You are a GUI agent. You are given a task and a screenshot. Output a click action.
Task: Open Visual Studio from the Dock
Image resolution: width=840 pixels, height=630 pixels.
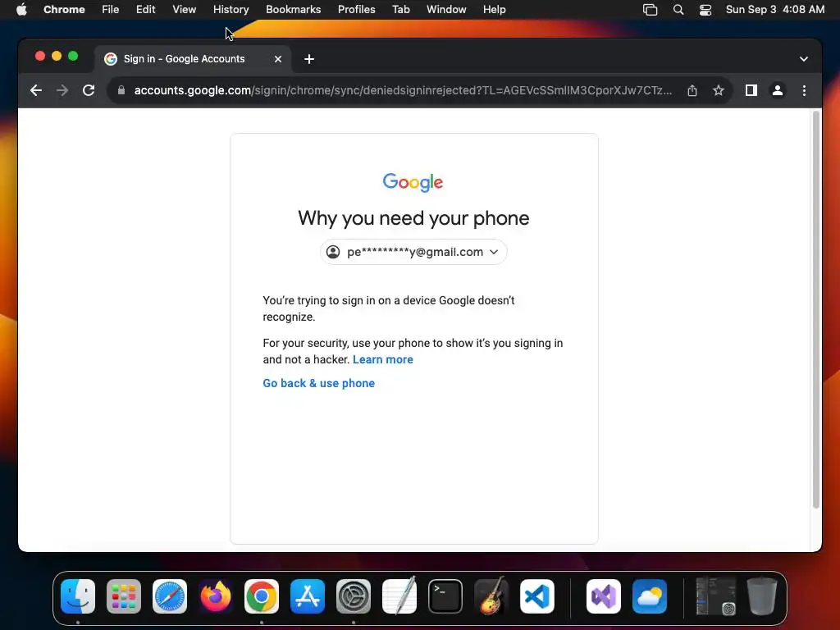(604, 596)
